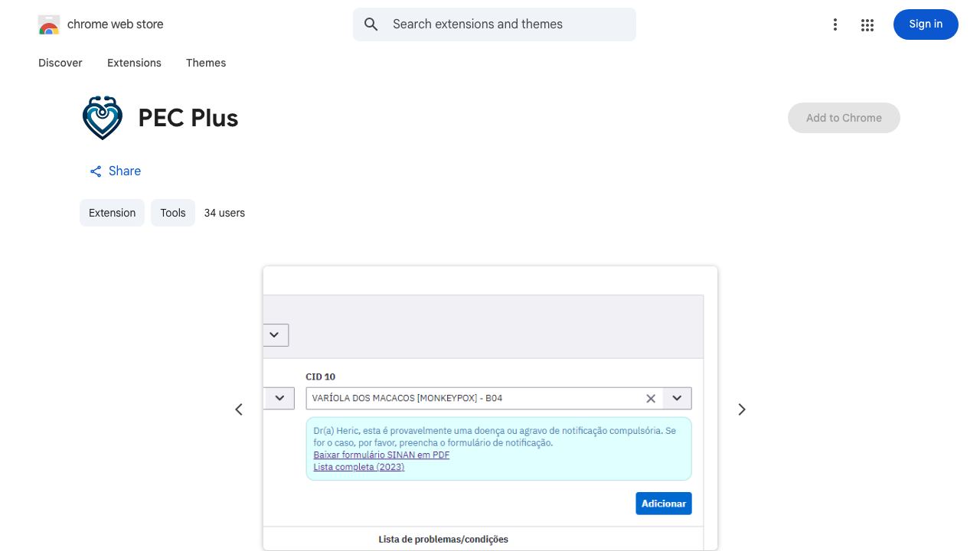The width and height of the screenshot is (980, 551).
Task: Click the Adicionar button
Action: click(x=664, y=504)
